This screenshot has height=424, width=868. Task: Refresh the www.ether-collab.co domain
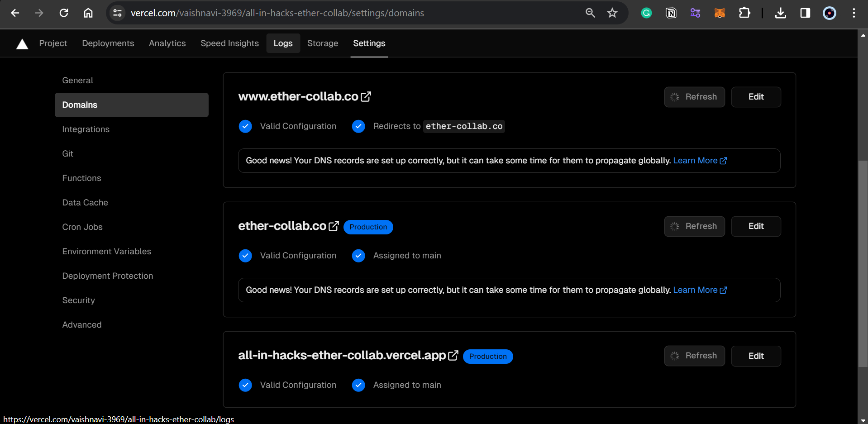tap(694, 97)
